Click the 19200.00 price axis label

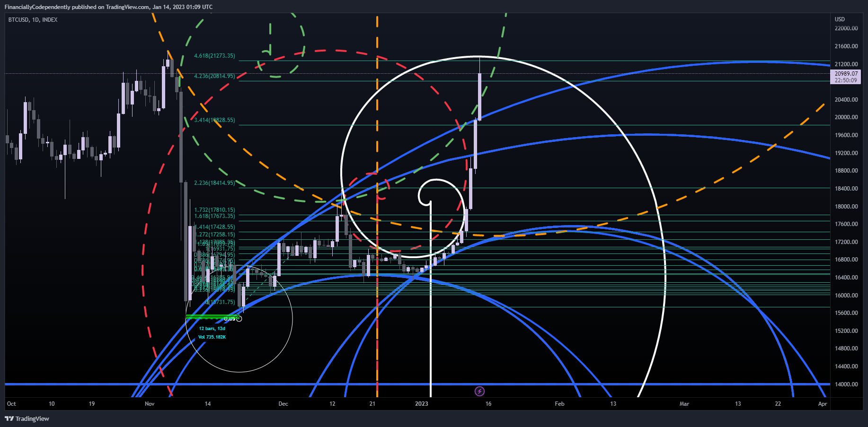point(846,153)
